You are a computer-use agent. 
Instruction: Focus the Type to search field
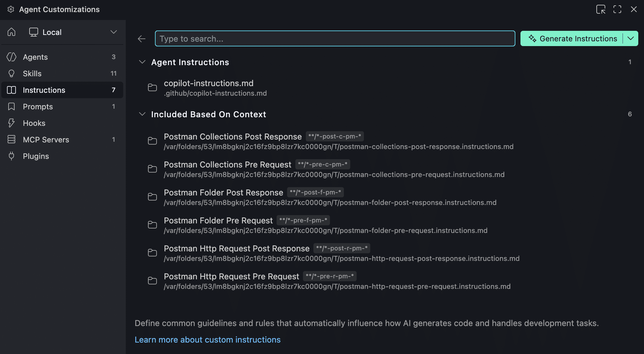click(335, 38)
